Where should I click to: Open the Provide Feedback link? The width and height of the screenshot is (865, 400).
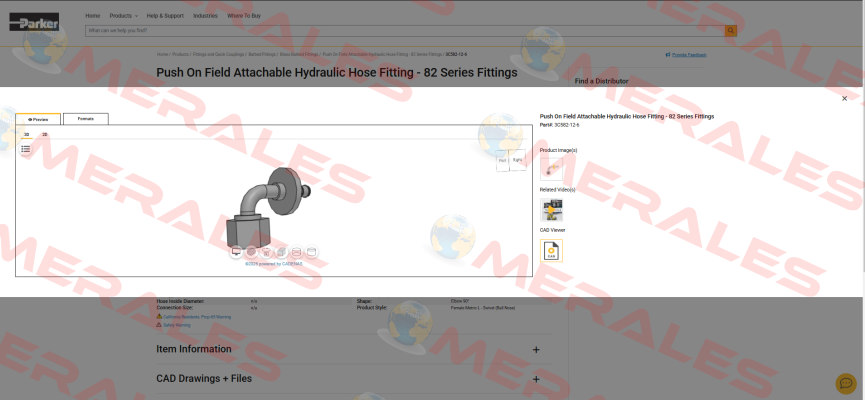click(689, 55)
